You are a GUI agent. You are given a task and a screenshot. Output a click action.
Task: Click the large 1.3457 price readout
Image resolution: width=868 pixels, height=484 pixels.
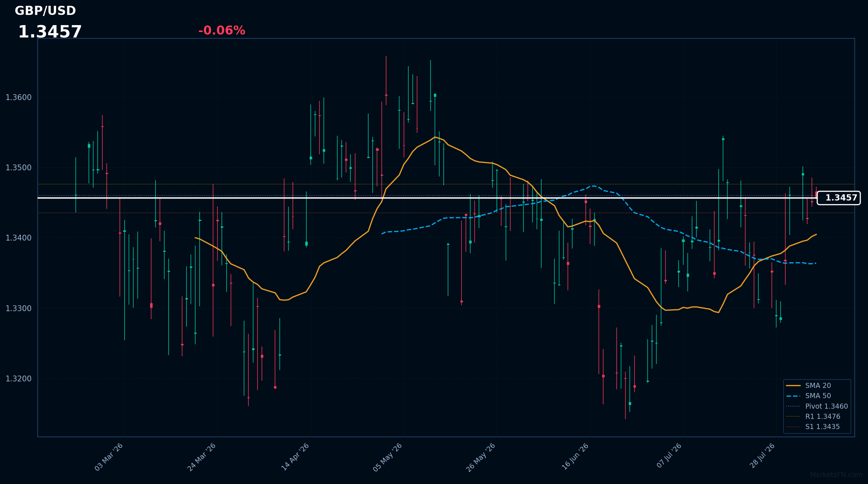[x=50, y=32]
